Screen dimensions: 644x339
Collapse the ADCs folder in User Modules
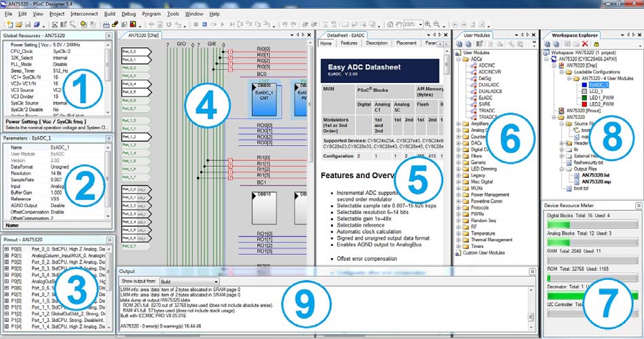click(459, 59)
